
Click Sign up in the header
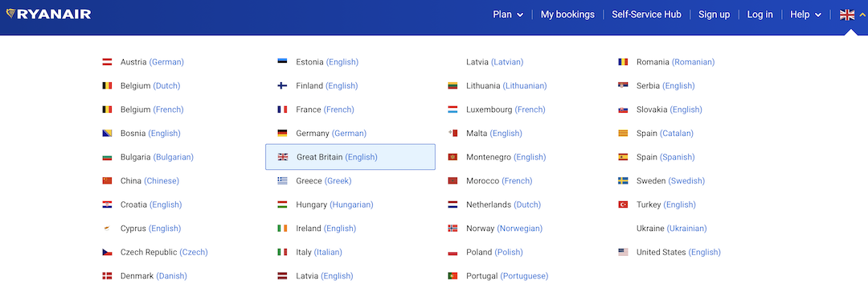click(714, 14)
